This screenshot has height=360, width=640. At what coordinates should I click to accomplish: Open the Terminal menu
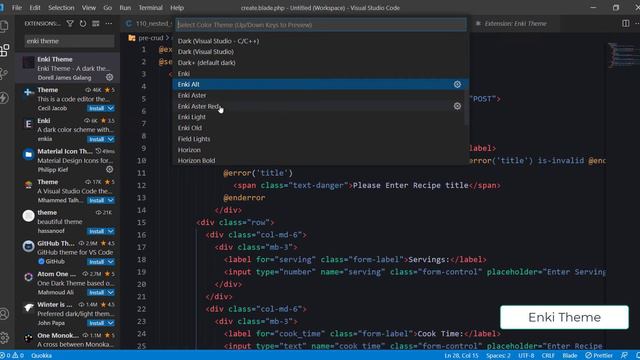(x=151, y=8)
